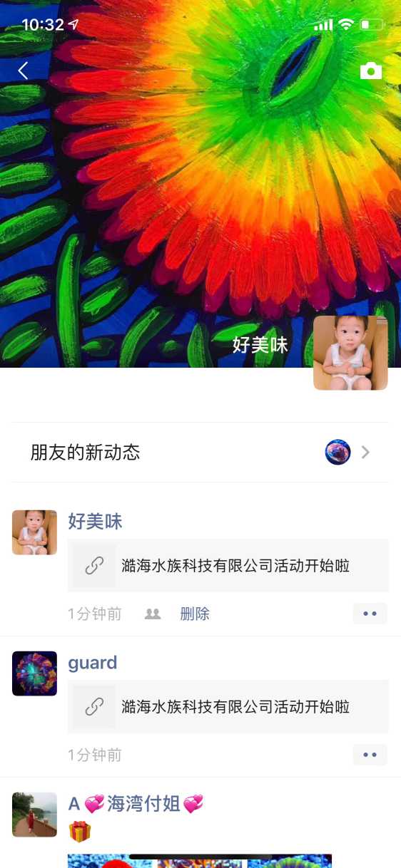The height and width of the screenshot is (868, 401).
Task: Expand 朋友的新动态 with the chevron arrow
Action: (365, 452)
